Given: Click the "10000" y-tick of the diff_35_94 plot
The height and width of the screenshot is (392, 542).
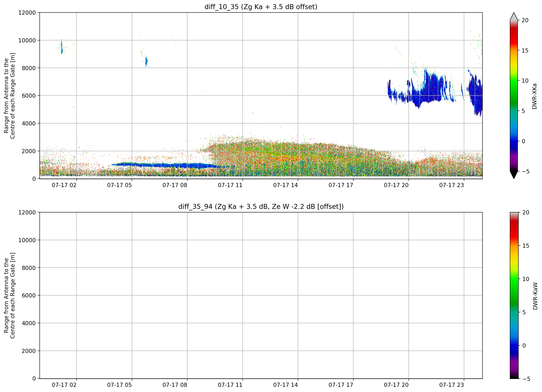Looking at the screenshot, I should 27,240.
